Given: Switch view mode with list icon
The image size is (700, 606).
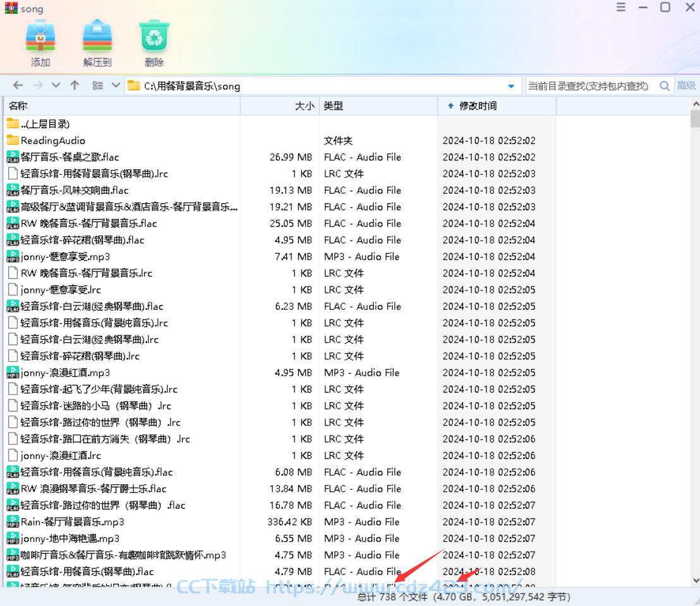Looking at the screenshot, I should click(x=98, y=85).
